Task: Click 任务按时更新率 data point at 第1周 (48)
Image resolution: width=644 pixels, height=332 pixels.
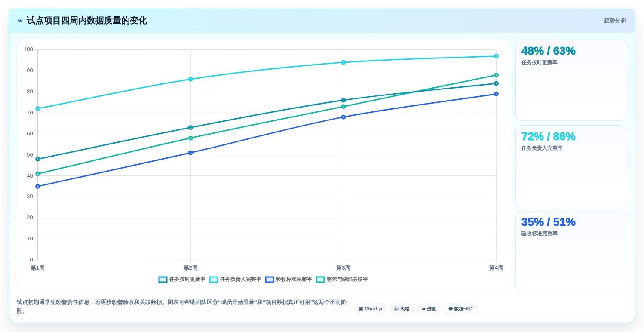Action: [38, 159]
